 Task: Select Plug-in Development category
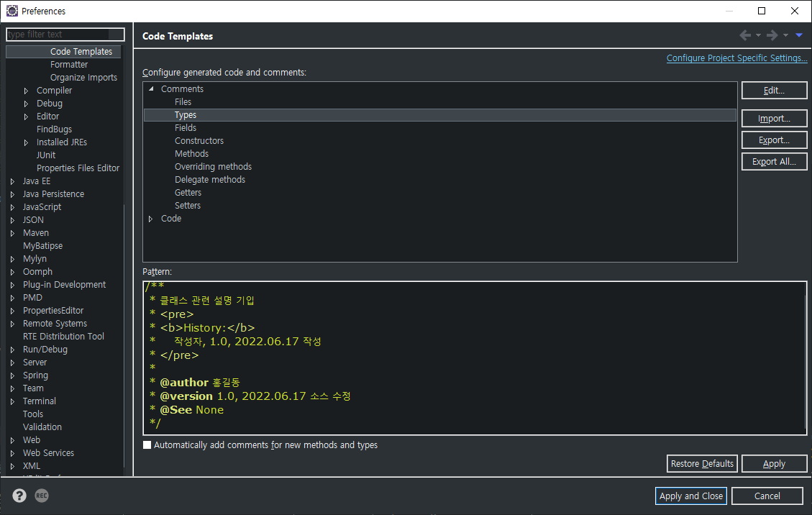(x=64, y=285)
